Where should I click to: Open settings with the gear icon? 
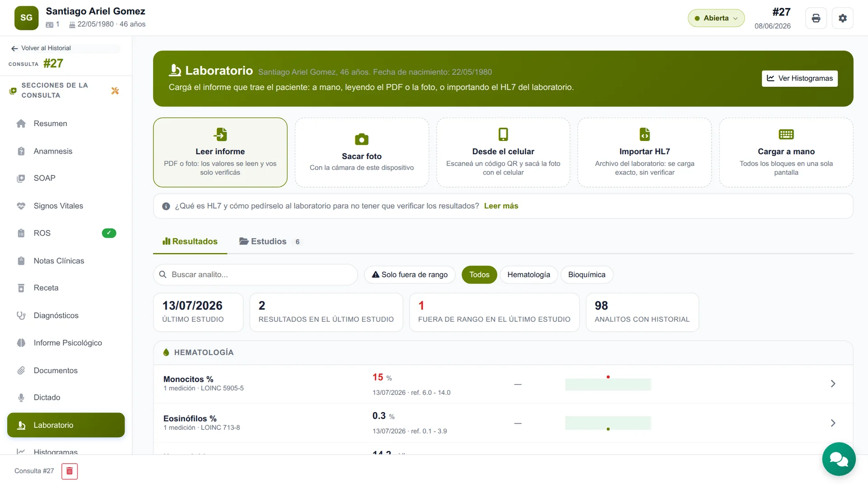(843, 18)
